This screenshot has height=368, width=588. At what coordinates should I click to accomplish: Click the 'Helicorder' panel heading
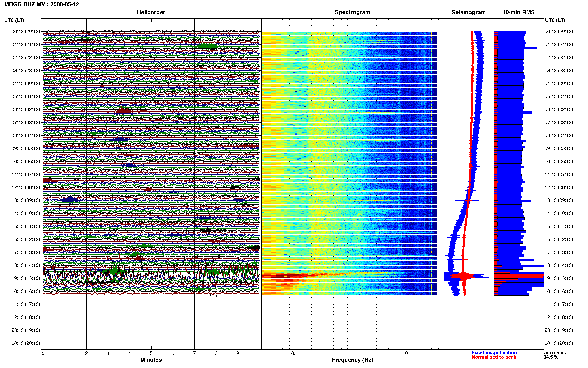[151, 12]
